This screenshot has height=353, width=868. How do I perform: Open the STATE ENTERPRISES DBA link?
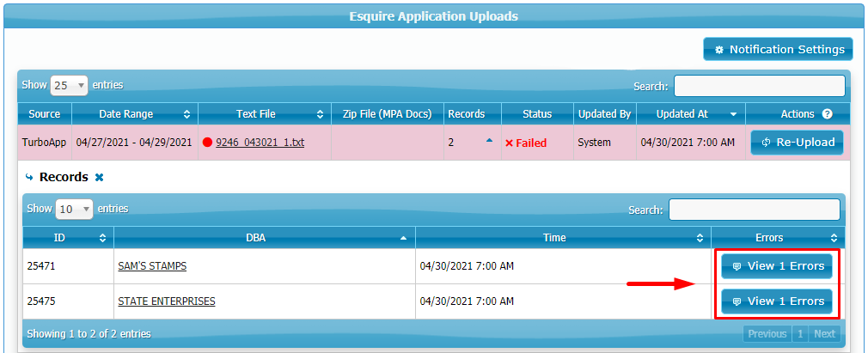pos(166,301)
